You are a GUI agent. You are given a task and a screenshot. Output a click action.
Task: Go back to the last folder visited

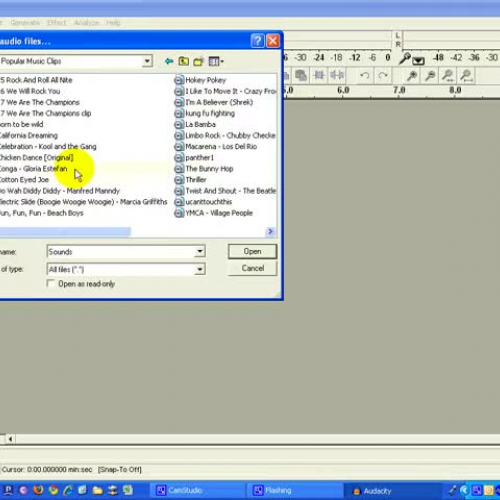pos(169,61)
